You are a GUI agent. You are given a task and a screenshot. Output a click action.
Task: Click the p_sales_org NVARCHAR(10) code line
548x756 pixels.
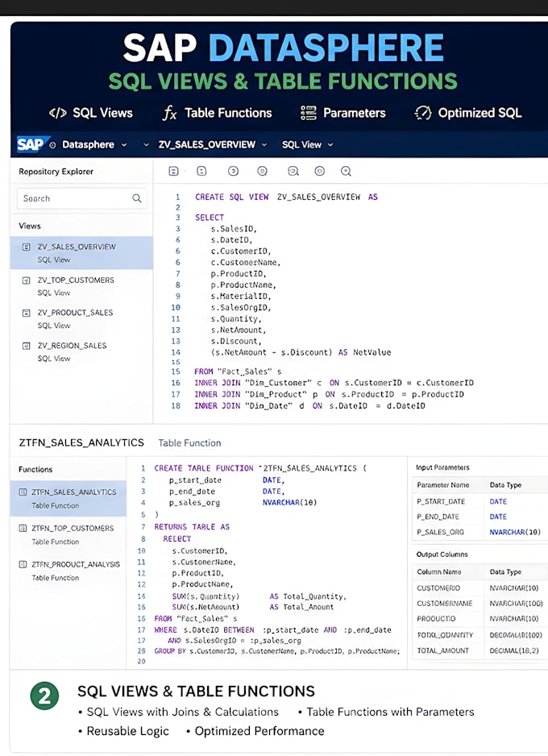tap(243, 502)
